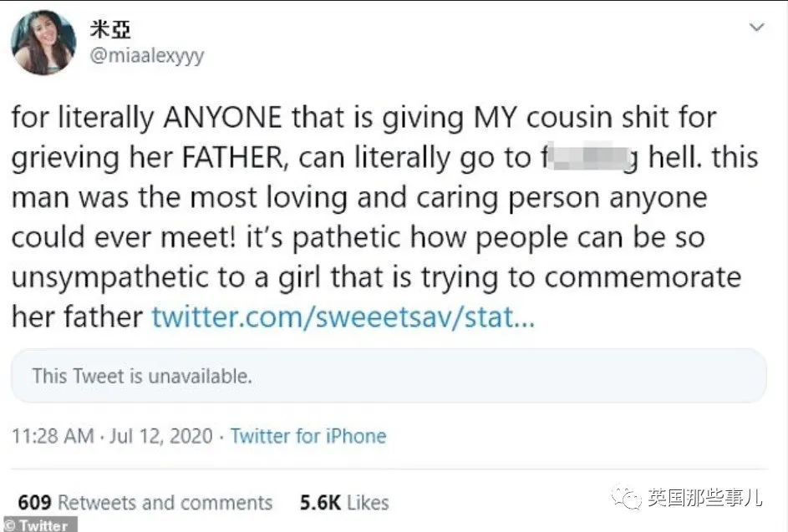Viewport: 788px width, 532px height.
Task: Click the "This Tweet is unavailable" box
Action: [389, 376]
